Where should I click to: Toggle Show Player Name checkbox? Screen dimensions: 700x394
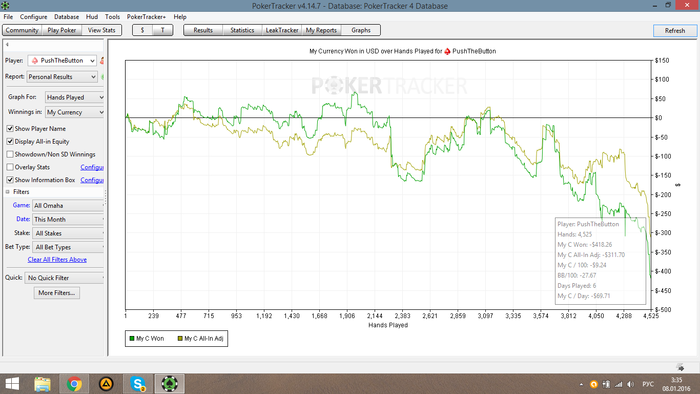[x=10, y=129]
